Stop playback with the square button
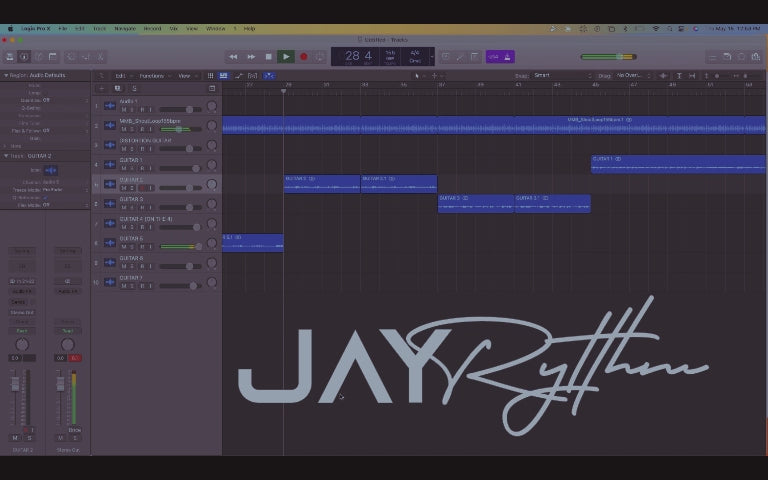Image resolution: width=768 pixels, height=480 pixels. 268,57
